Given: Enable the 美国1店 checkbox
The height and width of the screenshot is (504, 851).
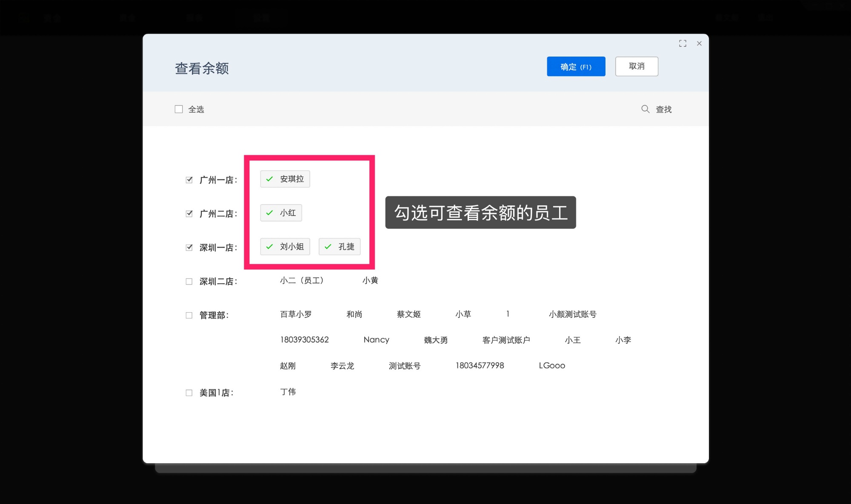Looking at the screenshot, I should coord(189,393).
